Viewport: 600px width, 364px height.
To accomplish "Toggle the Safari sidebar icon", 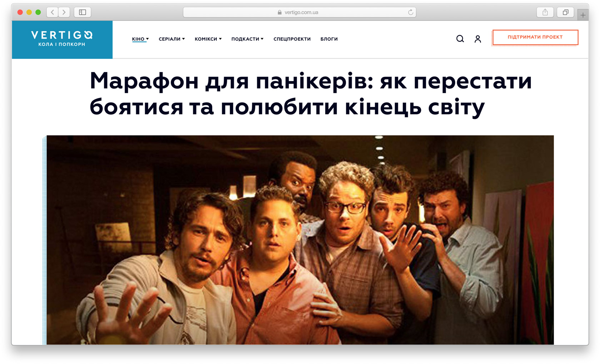I will point(82,12).
